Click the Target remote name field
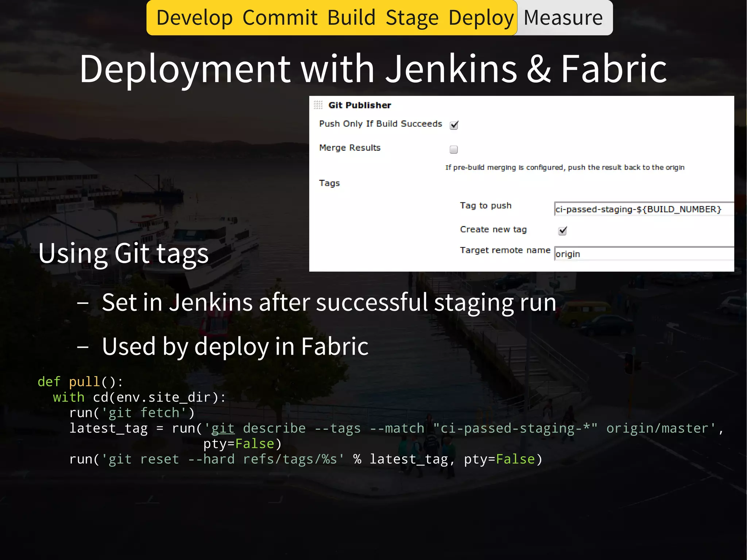This screenshot has width=747, height=560. (644, 254)
